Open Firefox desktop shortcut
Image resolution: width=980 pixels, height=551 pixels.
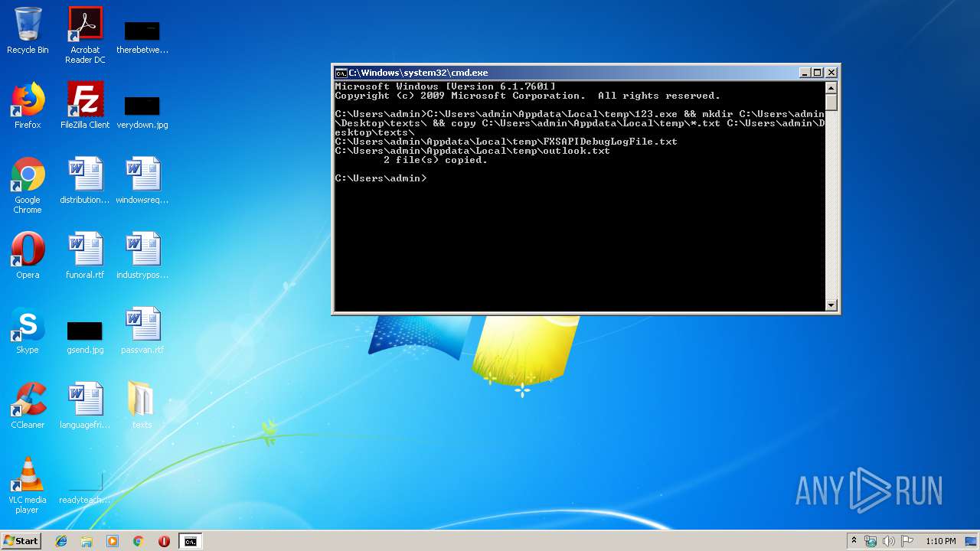point(28,106)
